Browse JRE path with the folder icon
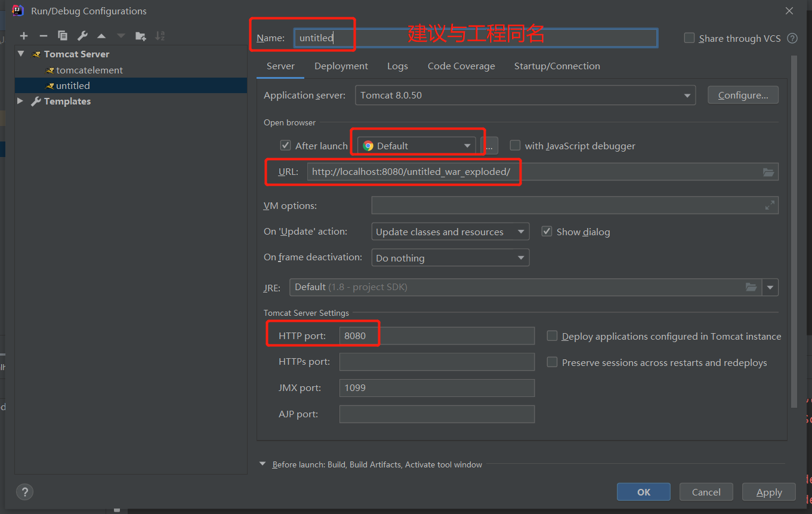 [751, 287]
